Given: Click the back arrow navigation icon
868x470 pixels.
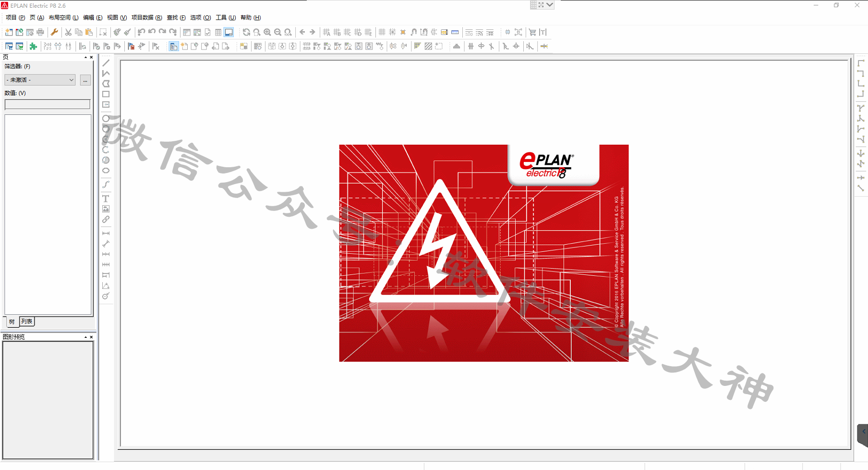Looking at the screenshot, I should [302, 32].
